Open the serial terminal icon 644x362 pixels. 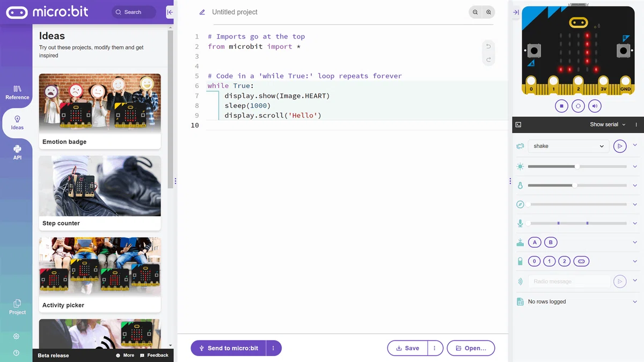[518, 124]
